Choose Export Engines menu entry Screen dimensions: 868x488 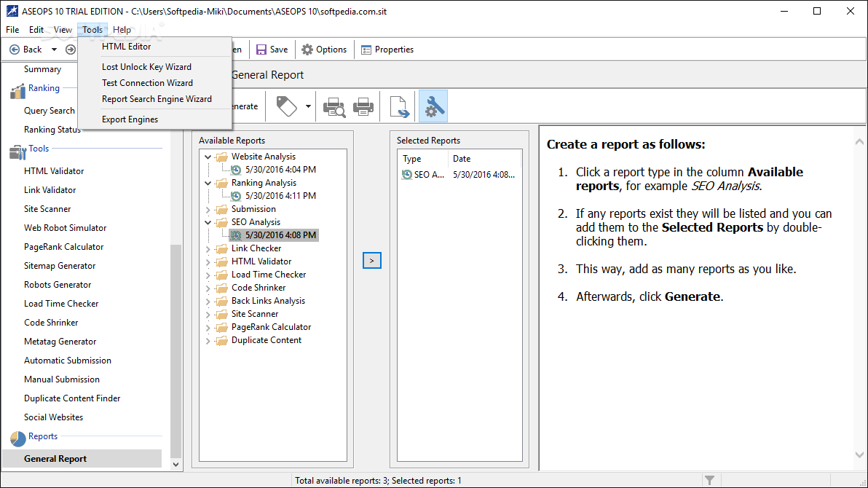[130, 119]
